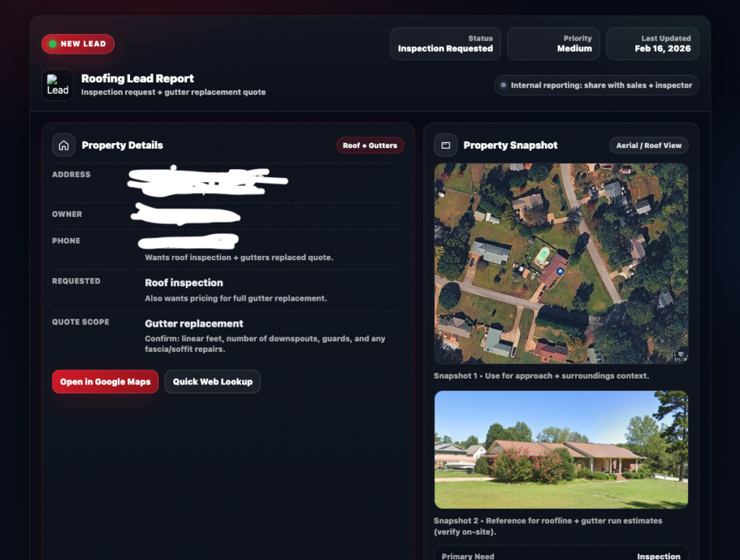740x560 pixels.
Task: Click the Roofing Lead Report title
Action: (137, 78)
